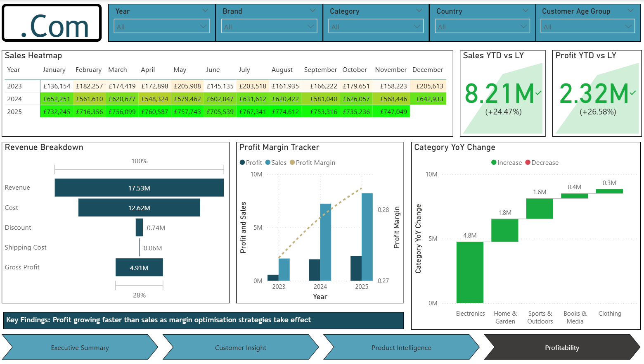
Task: Click the Customer Age Group header chevron
Action: 630,11
